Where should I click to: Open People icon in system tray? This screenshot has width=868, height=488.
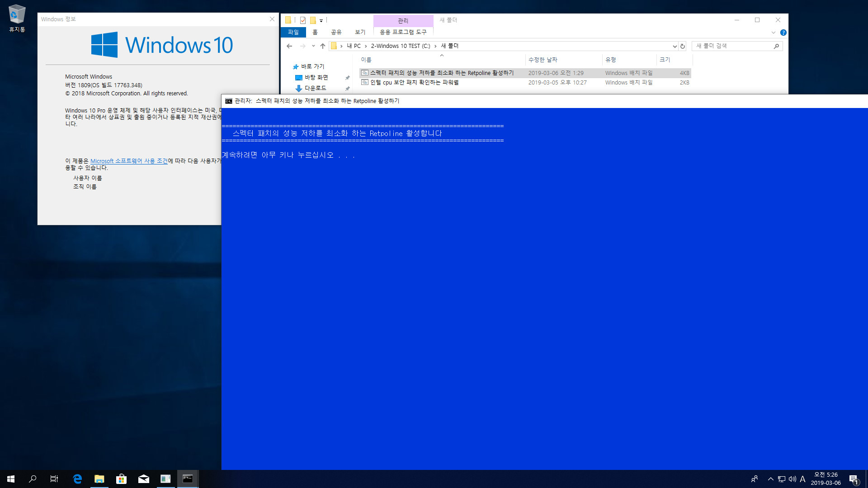click(x=754, y=479)
